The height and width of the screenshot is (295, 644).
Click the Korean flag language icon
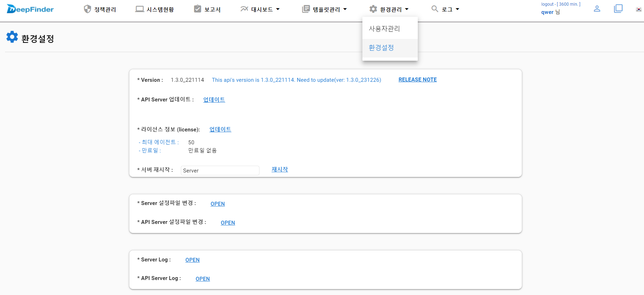pos(639,9)
